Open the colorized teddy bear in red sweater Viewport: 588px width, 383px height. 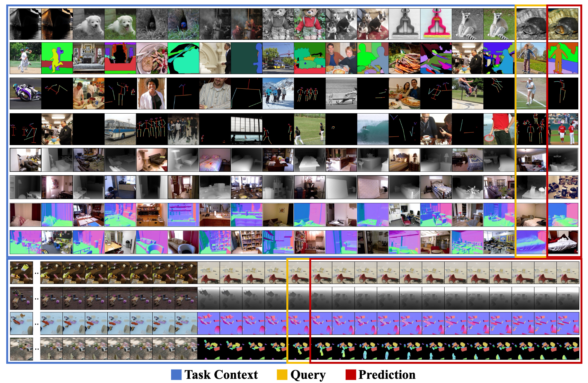click(x=310, y=24)
